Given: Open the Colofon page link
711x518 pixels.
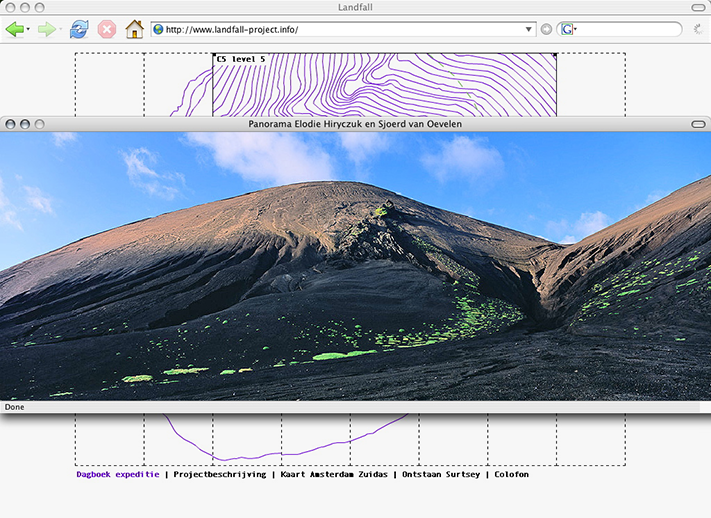Looking at the screenshot, I should (511, 474).
